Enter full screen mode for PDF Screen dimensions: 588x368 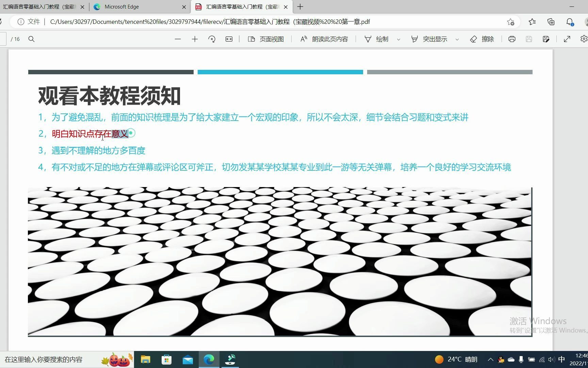click(567, 39)
